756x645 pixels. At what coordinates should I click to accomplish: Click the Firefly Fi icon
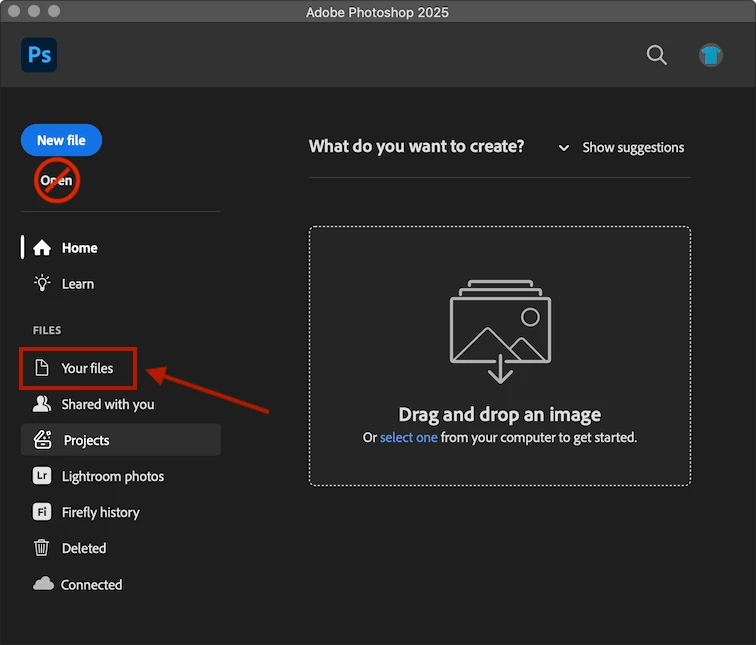tap(42, 511)
